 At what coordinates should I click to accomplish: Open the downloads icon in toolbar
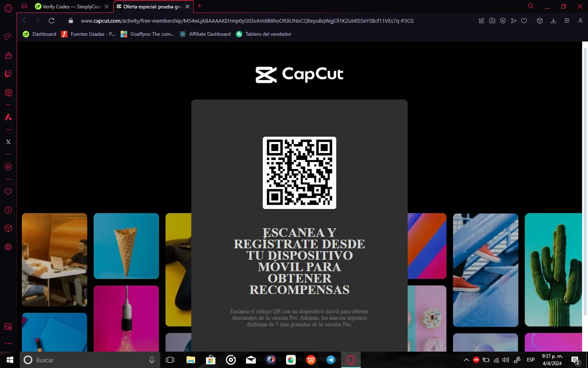click(553, 21)
